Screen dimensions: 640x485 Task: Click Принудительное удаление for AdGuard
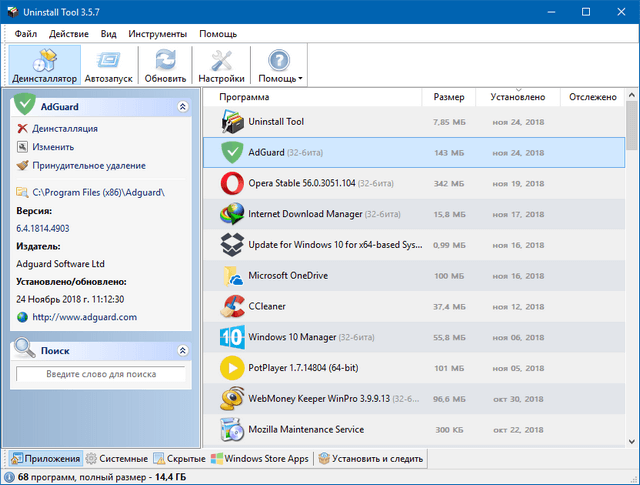88,165
